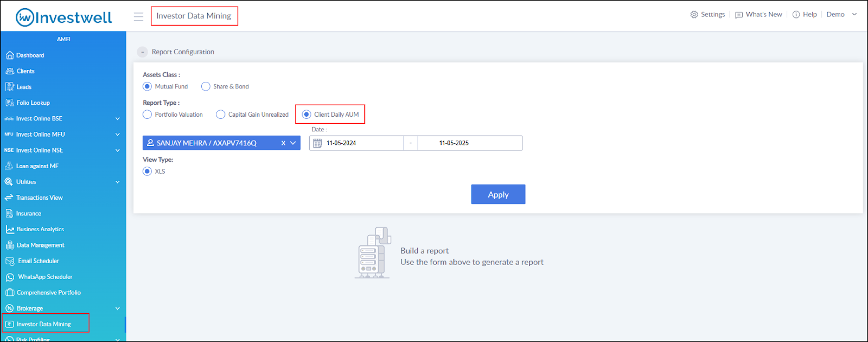Open Data Management from the sidebar
This screenshot has height=342, width=868.
click(x=41, y=245)
